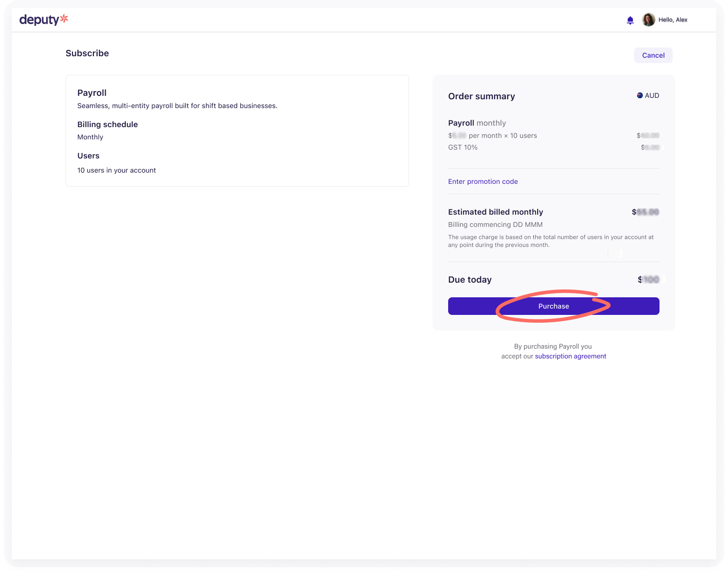This screenshot has height=577, width=728.
Task: Open the notifications bell
Action: 630,20
